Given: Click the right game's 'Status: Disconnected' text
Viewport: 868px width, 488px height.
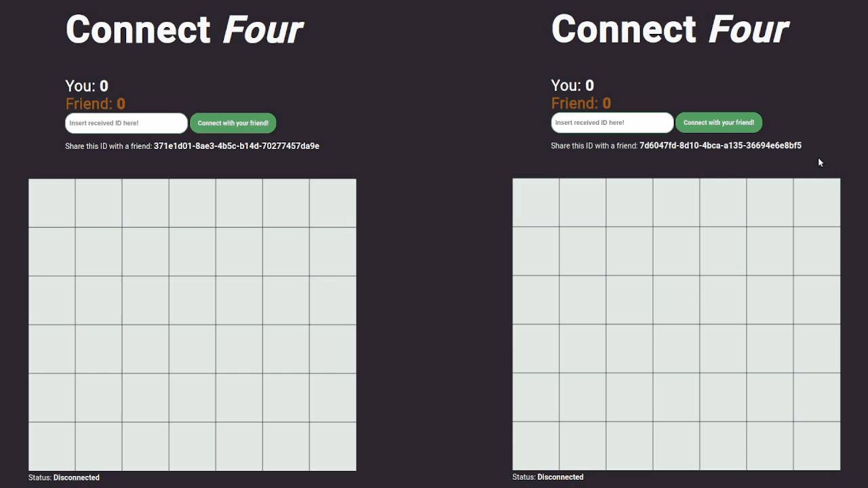Looking at the screenshot, I should pyautogui.click(x=548, y=477).
